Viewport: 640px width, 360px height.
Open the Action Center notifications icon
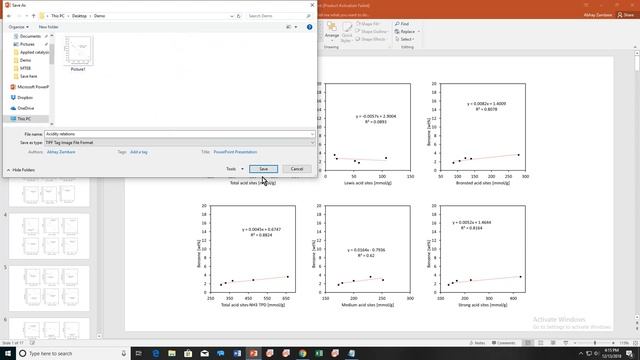coord(630,353)
